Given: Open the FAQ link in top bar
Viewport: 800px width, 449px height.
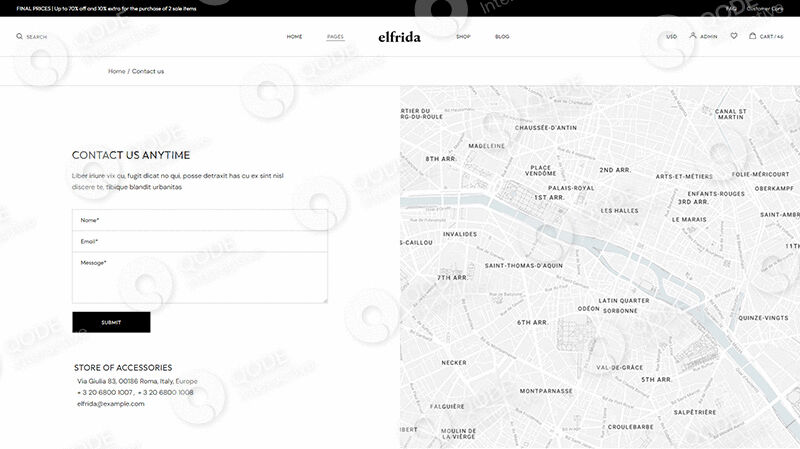Looking at the screenshot, I should (x=731, y=8).
